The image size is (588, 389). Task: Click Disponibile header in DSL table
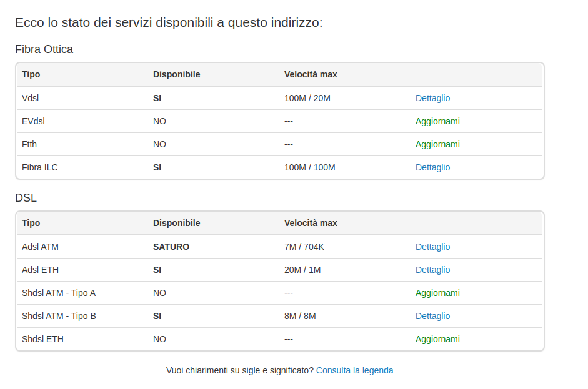pos(176,223)
